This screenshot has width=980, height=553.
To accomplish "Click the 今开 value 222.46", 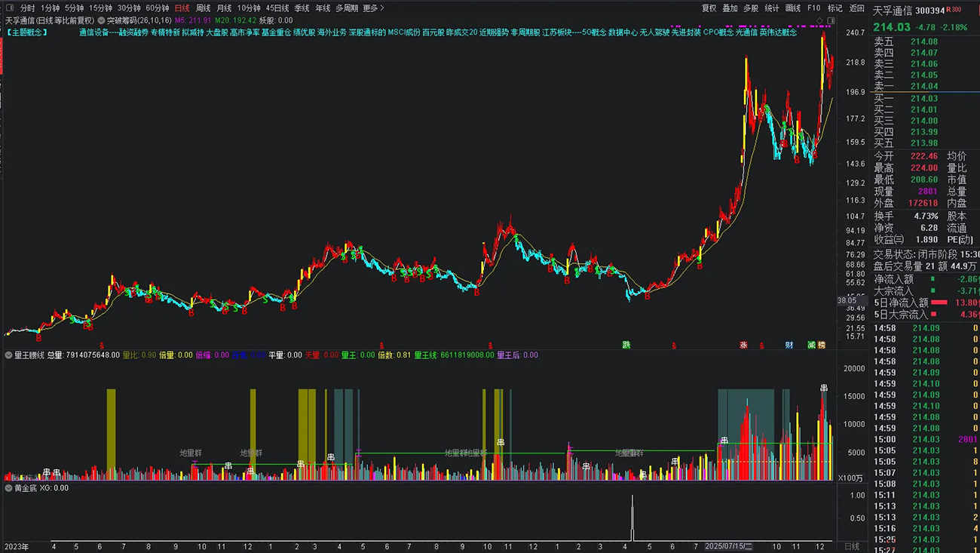I will 924,156.
